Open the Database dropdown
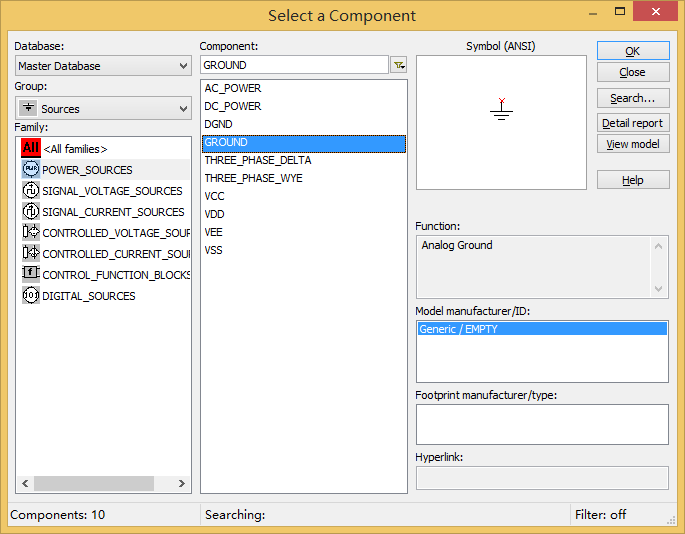The image size is (685, 534). [x=103, y=66]
